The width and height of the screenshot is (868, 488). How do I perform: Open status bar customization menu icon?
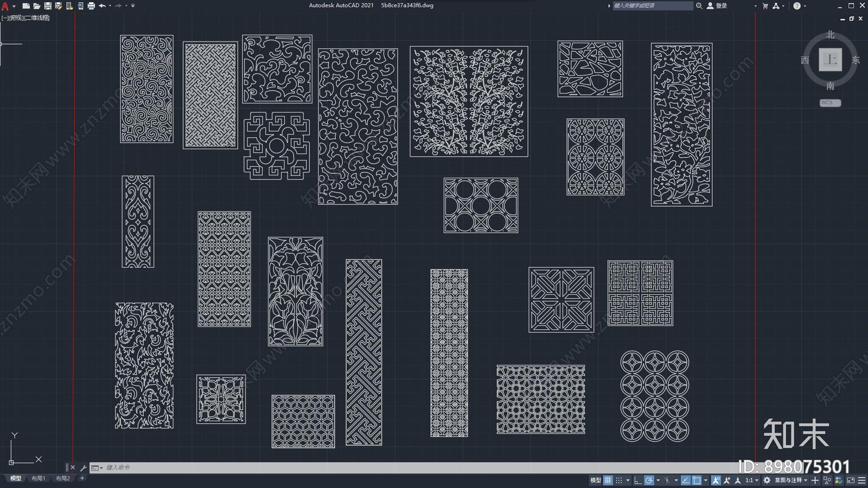[x=861, y=480]
